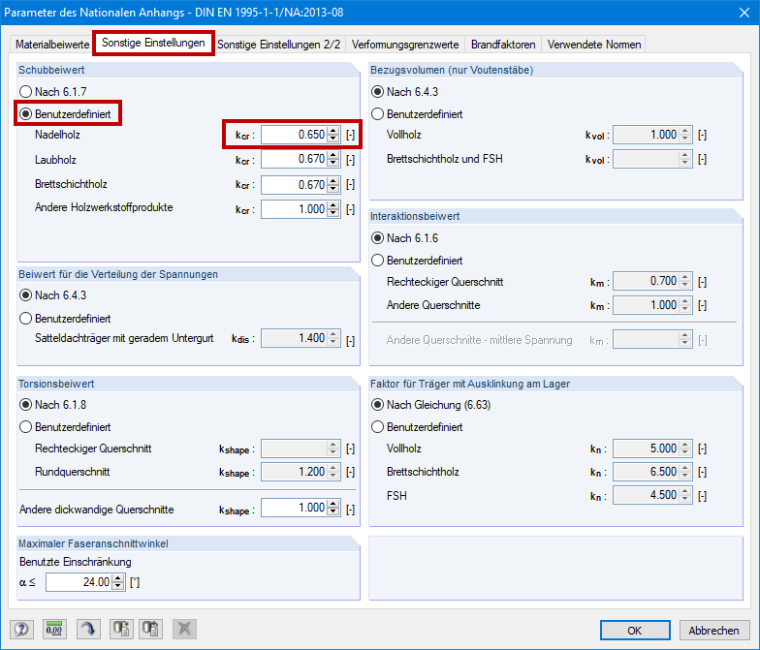Viewport: 760px width, 650px height.
Task: Click the Vollholz kvol spinner
Action: click(685, 135)
